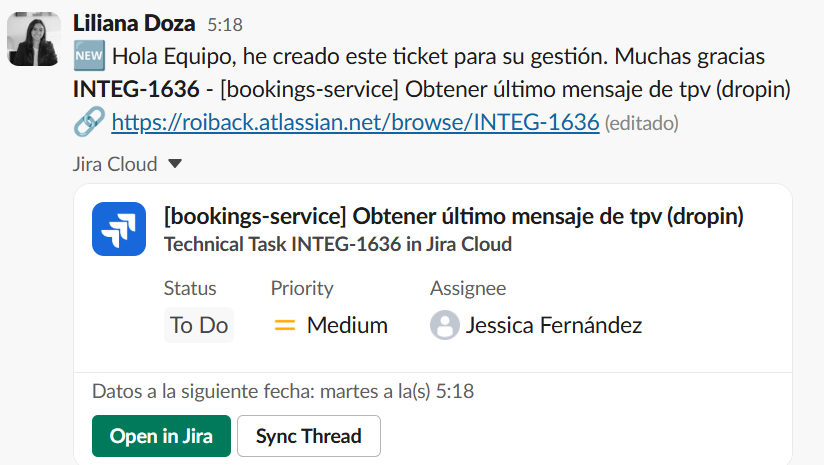Open Liliana Doza's profile picture
824x465 pixels.
(34, 39)
